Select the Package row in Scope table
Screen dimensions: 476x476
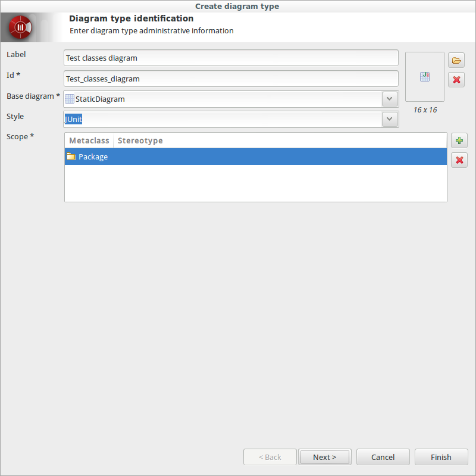point(256,156)
